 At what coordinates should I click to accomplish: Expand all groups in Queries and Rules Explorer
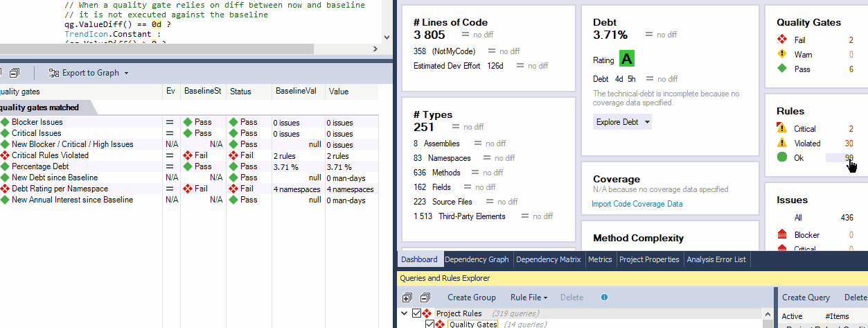pyautogui.click(x=407, y=297)
